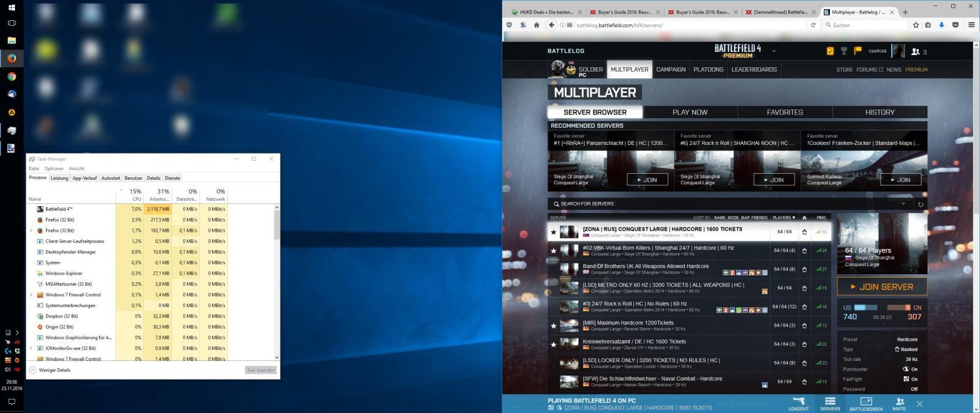Open Battlescreen in the bottom bar
Viewport: 980px width, 413px height.
tap(866, 404)
